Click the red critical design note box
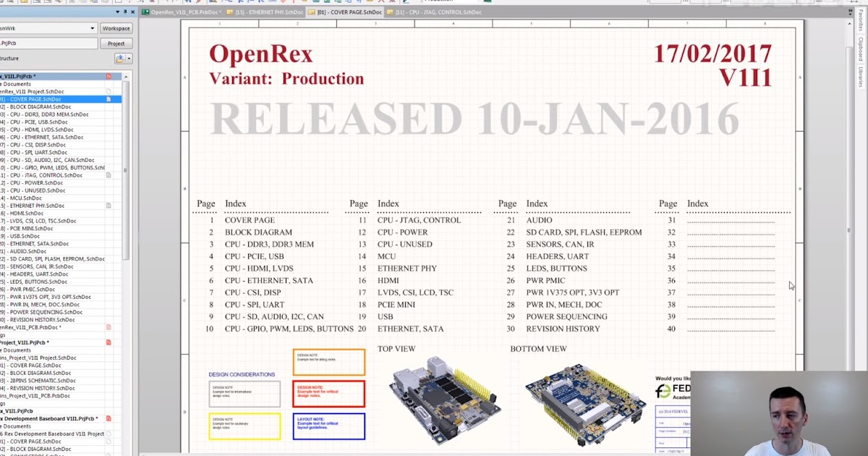Image resolution: width=868 pixels, height=456 pixels. 329,394
